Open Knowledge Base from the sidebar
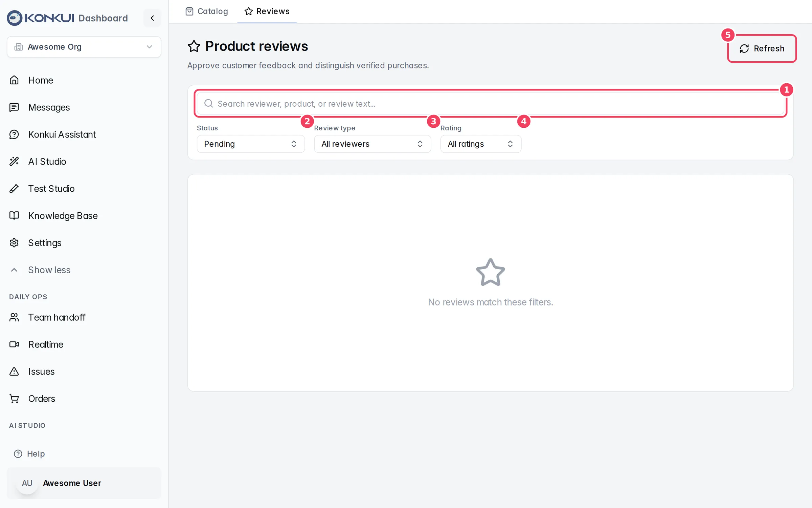The height and width of the screenshot is (508, 812). point(63,216)
